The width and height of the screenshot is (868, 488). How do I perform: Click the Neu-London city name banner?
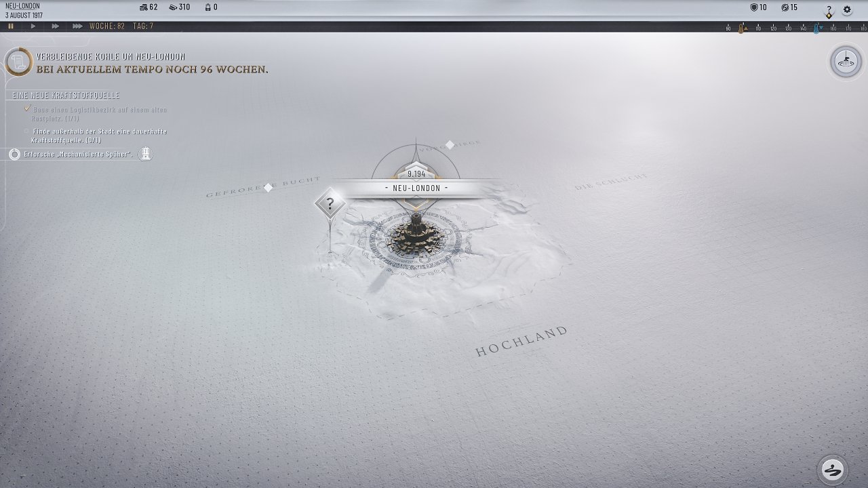[x=416, y=188]
